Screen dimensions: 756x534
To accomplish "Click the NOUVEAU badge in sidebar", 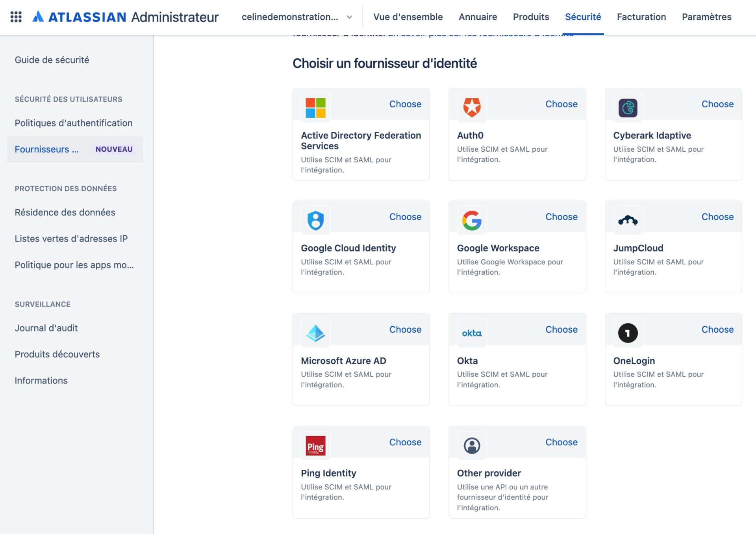I will coord(114,149).
